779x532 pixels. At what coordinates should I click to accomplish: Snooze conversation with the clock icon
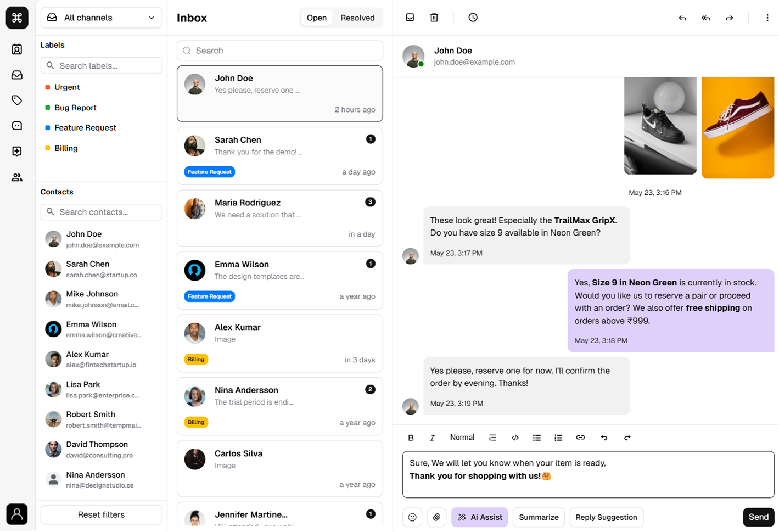click(x=473, y=18)
